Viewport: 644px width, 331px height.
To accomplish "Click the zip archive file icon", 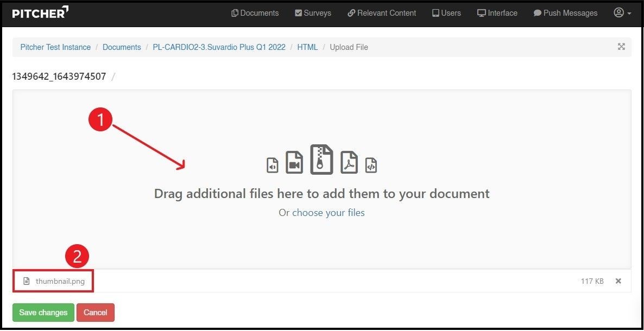I will point(321,160).
